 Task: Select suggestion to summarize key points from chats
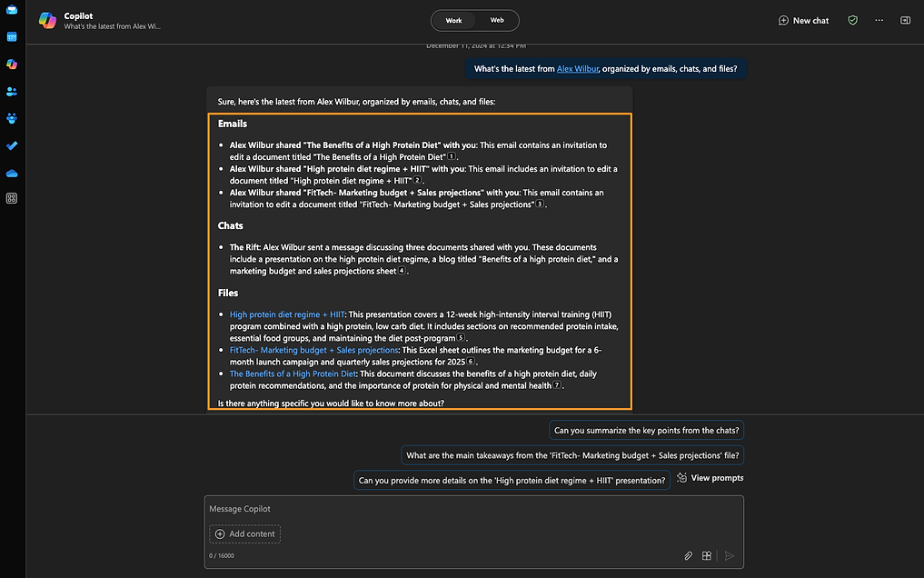pos(647,430)
